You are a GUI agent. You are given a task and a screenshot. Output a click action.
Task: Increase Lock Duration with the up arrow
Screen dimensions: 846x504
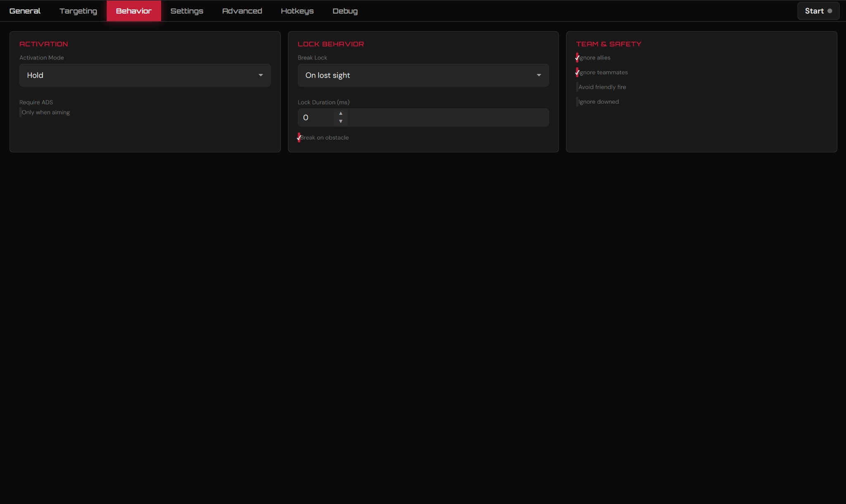coord(341,114)
